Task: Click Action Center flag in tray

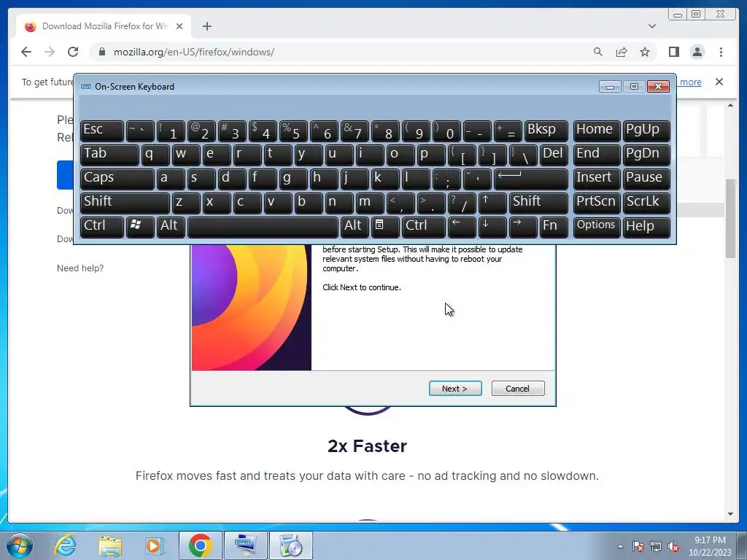Action: pyautogui.click(x=638, y=546)
